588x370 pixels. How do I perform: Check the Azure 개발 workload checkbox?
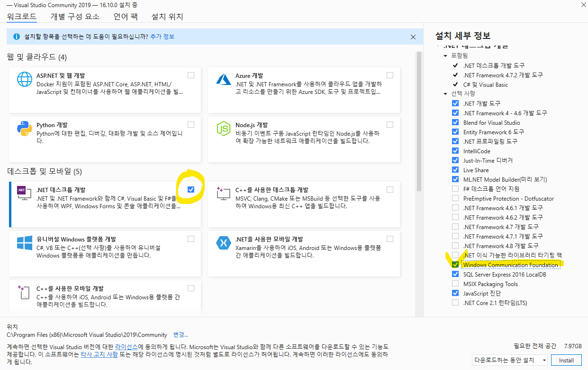pyautogui.click(x=389, y=75)
